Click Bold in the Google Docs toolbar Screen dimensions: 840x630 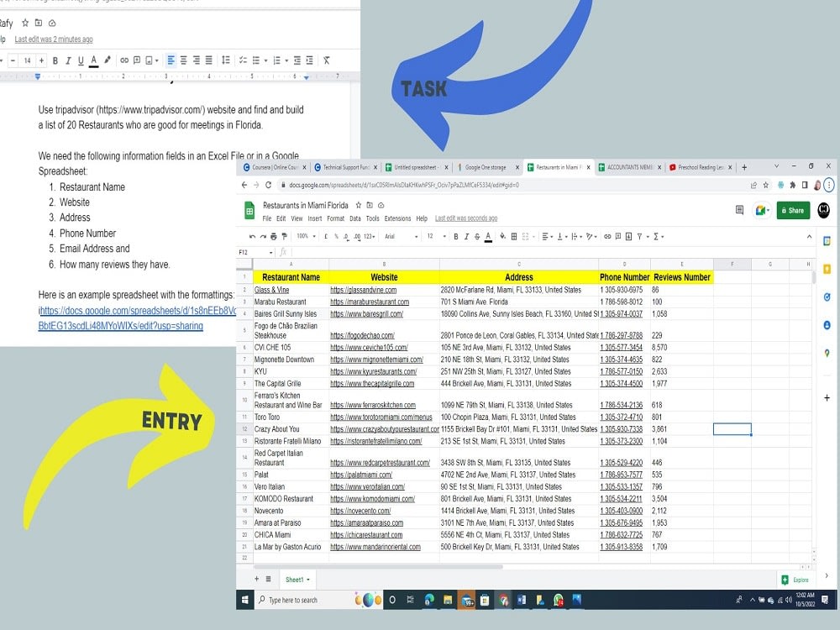(55, 60)
